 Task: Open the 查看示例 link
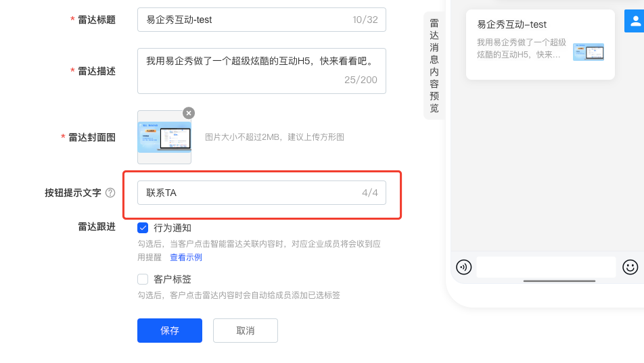[186, 257]
